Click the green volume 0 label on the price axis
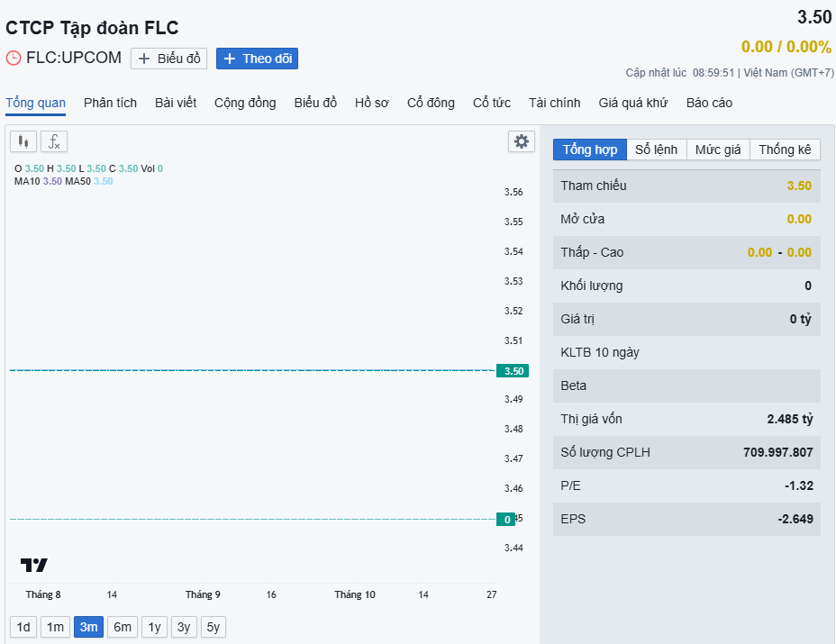The image size is (836, 644). click(x=506, y=519)
